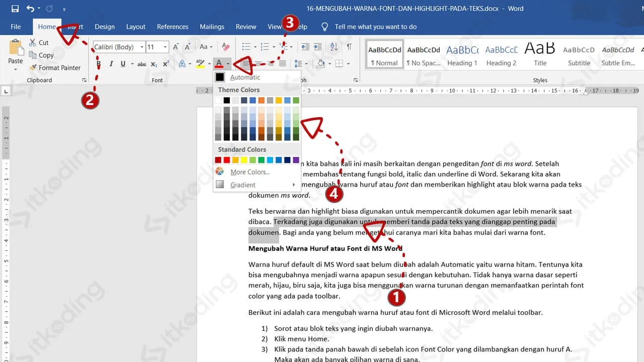This screenshot has height=362, width=644.
Task: Apply the Heading 2 style
Action: pos(501,54)
